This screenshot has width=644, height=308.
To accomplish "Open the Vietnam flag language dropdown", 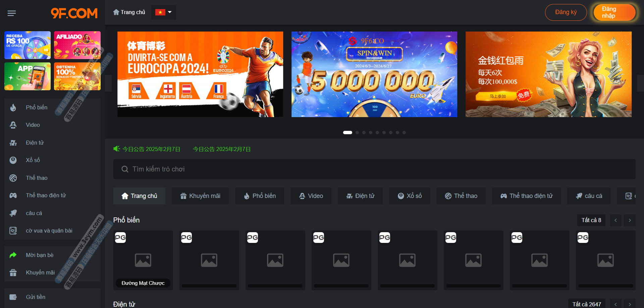I will pos(163,12).
